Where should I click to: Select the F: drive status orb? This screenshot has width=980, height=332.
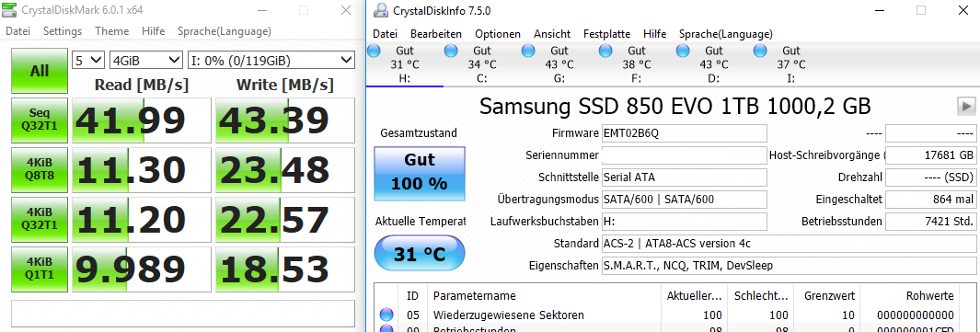(605, 52)
